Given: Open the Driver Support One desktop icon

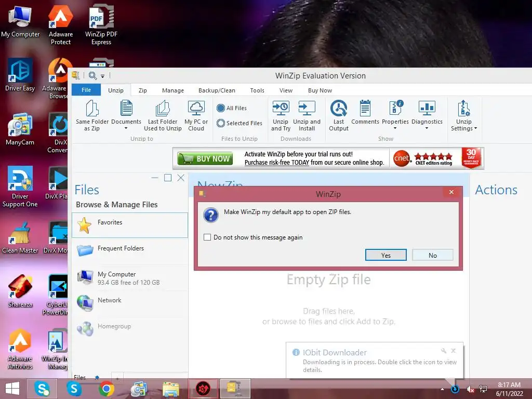Looking at the screenshot, I should click(x=20, y=187).
